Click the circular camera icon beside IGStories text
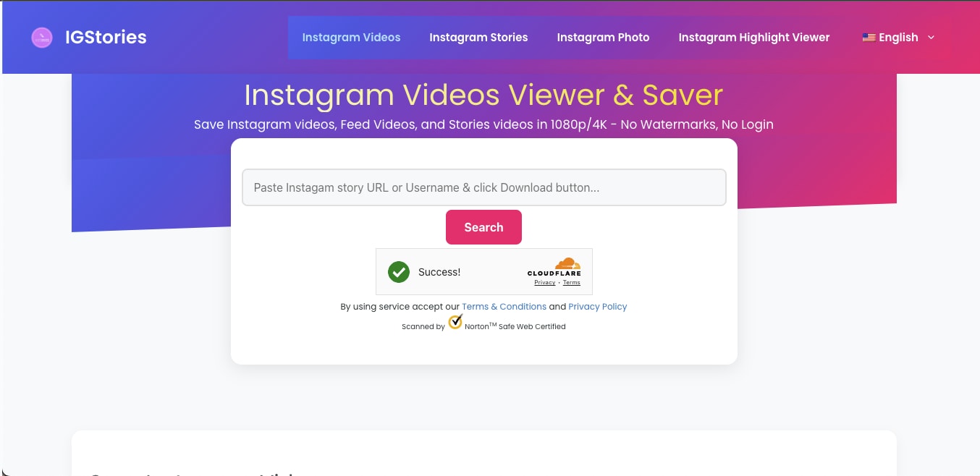 (x=41, y=37)
